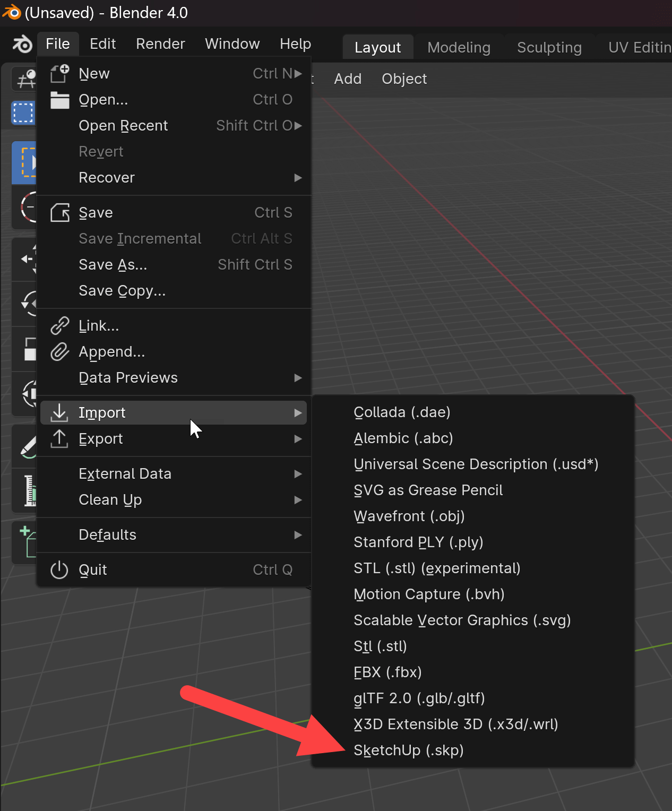
Task: Select the Measure ruler tool
Action: pos(23,490)
